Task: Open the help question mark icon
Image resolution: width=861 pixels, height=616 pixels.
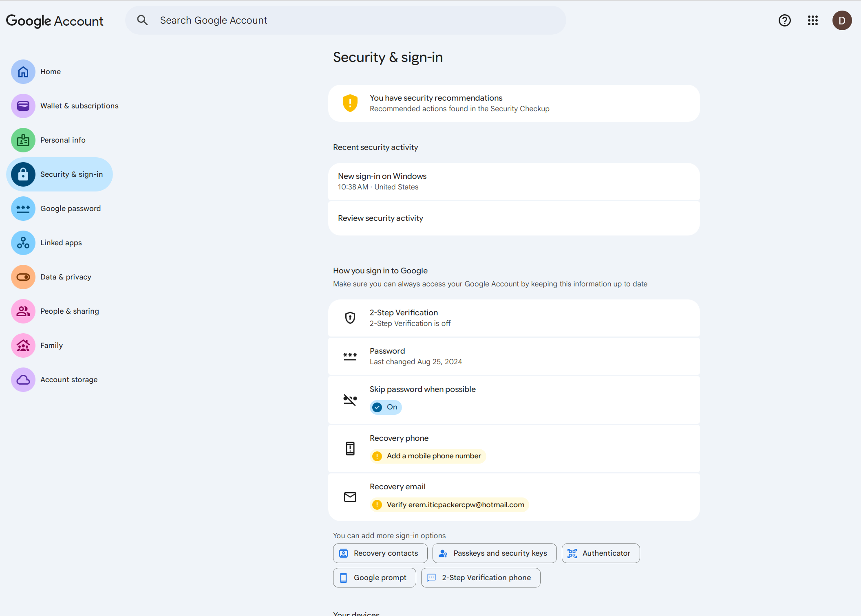Action: pyautogui.click(x=784, y=20)
